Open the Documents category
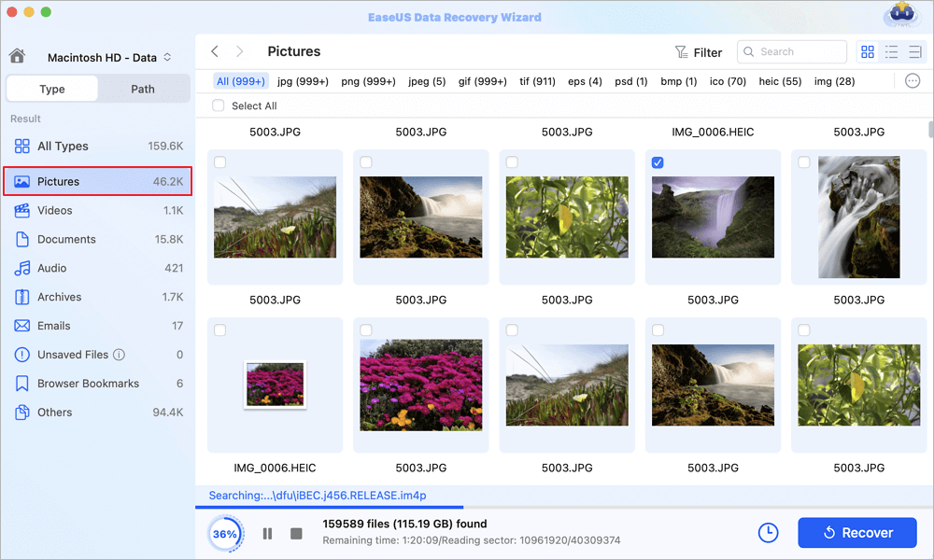Viewport: 934px width, 560px height. 98,239
